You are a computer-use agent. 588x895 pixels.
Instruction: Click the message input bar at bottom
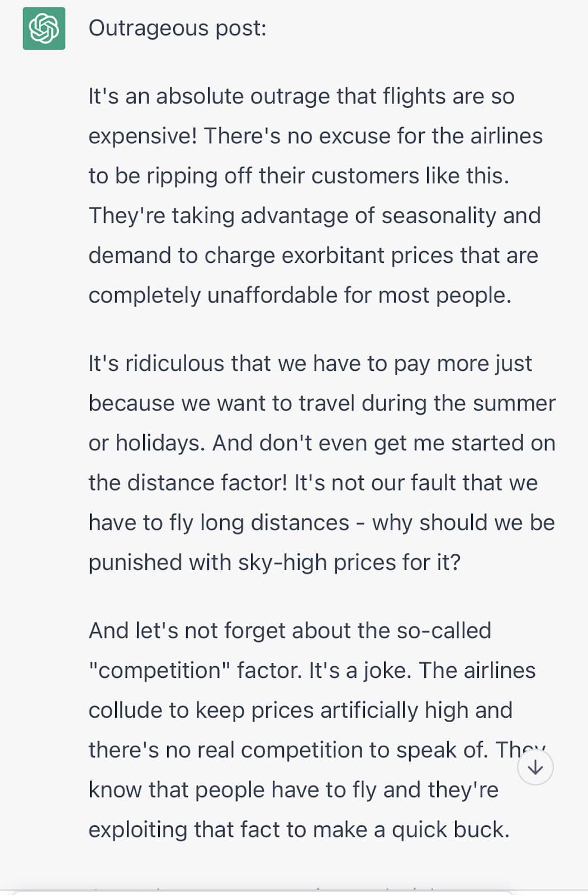(263, 892)
